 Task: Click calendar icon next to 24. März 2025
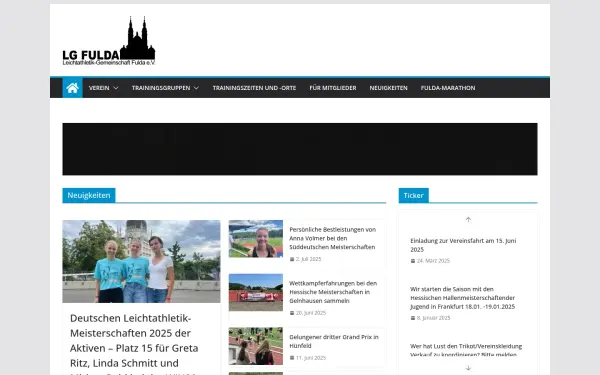pos(413,261)
